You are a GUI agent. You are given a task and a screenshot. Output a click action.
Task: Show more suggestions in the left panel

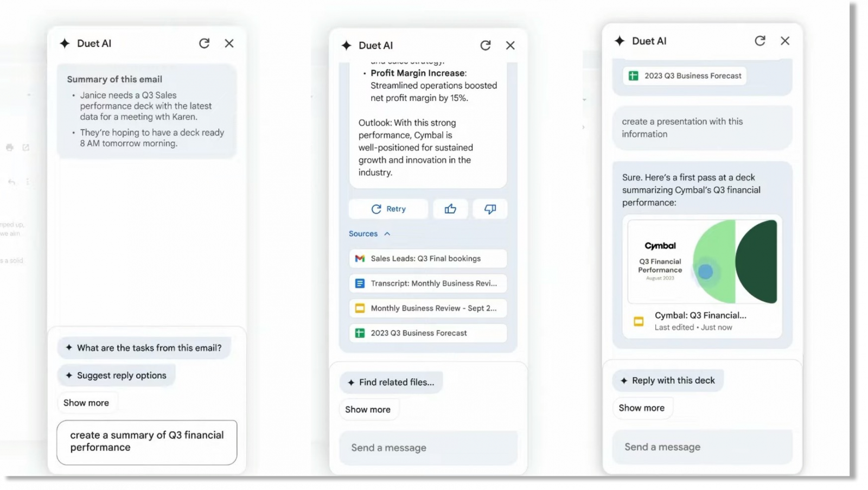[86, 403]
